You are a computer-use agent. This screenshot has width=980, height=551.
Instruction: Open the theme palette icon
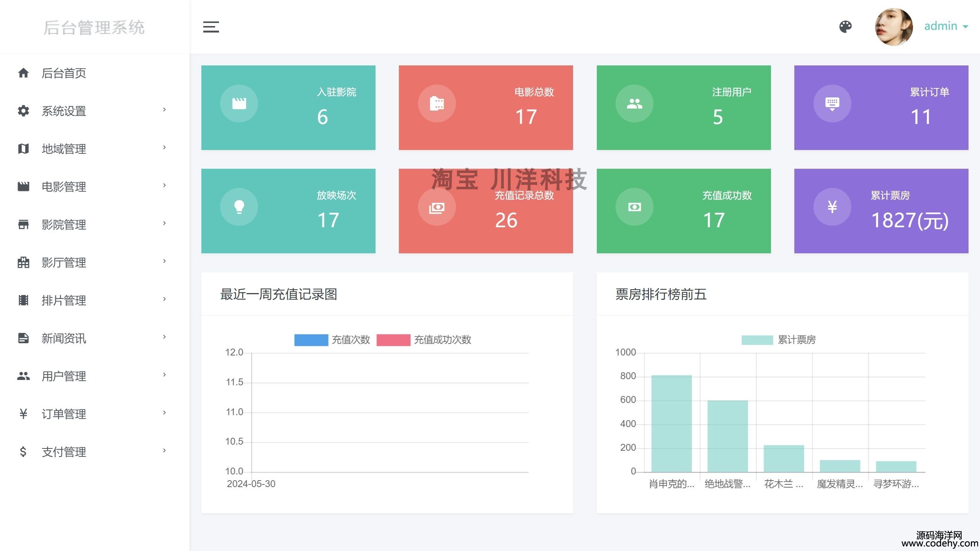pos(845,26)
